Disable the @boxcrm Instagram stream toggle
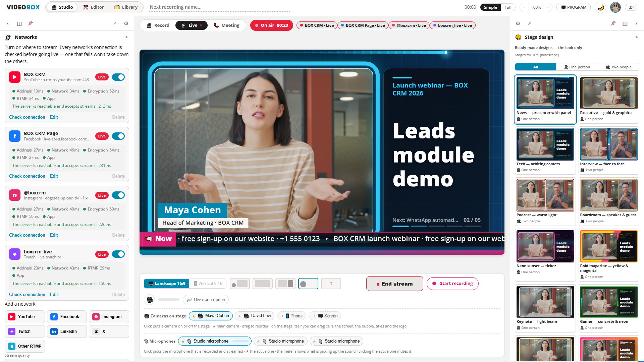This screenshot has height=362, width=644. tap(118, 195)
